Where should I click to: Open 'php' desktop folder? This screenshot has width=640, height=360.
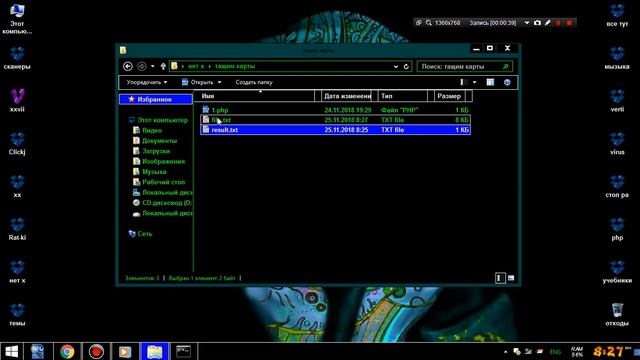point(617,229)
